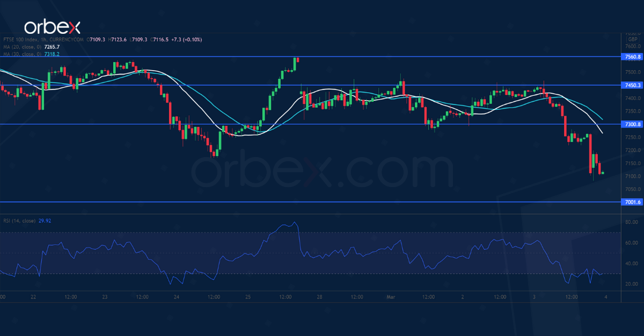644x336 pixels.
Task: Click the 23 date label on time axis
Action: pos(106,296)
